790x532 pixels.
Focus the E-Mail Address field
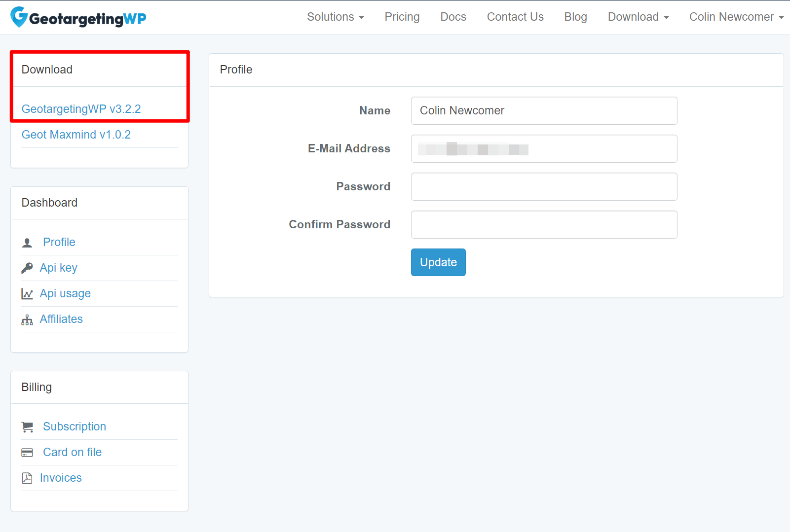544,148
